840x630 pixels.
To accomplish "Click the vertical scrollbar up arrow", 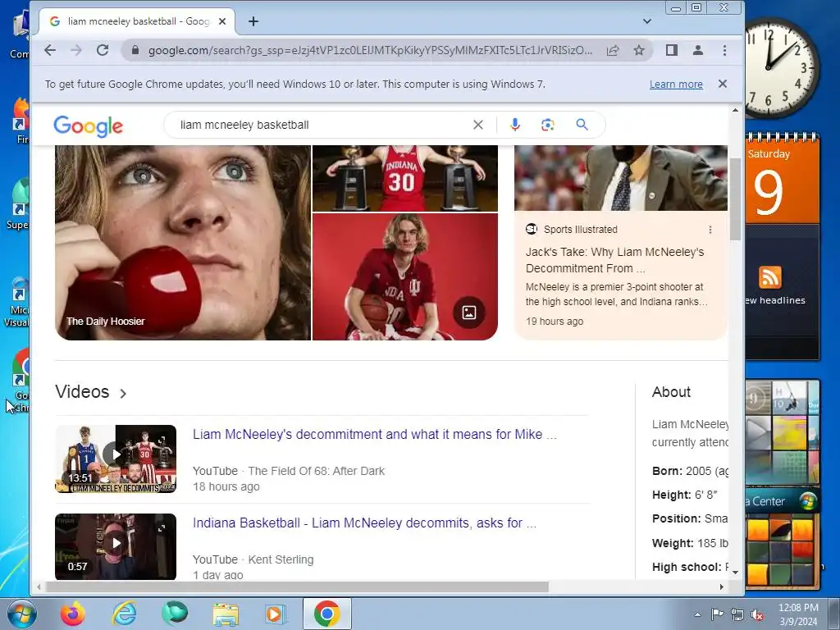I will (x=735, y=111).
